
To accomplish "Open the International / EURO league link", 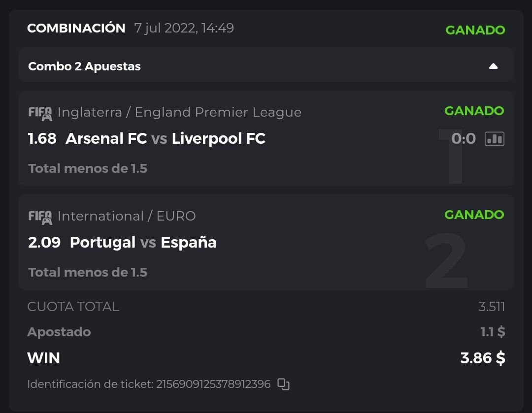I will [127, 216].
